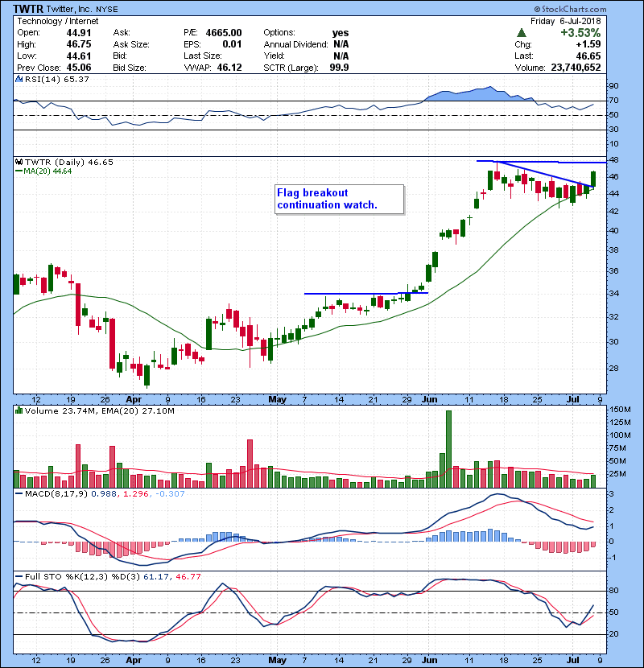
Task: Select the P/E value 4665.00
Action: click(x=224, y=33)
